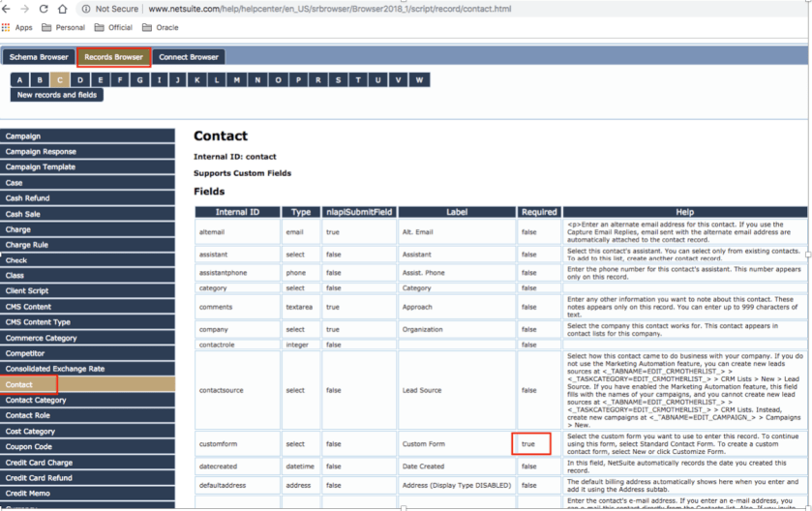Select the Records Browser tab

pos(114,57)
